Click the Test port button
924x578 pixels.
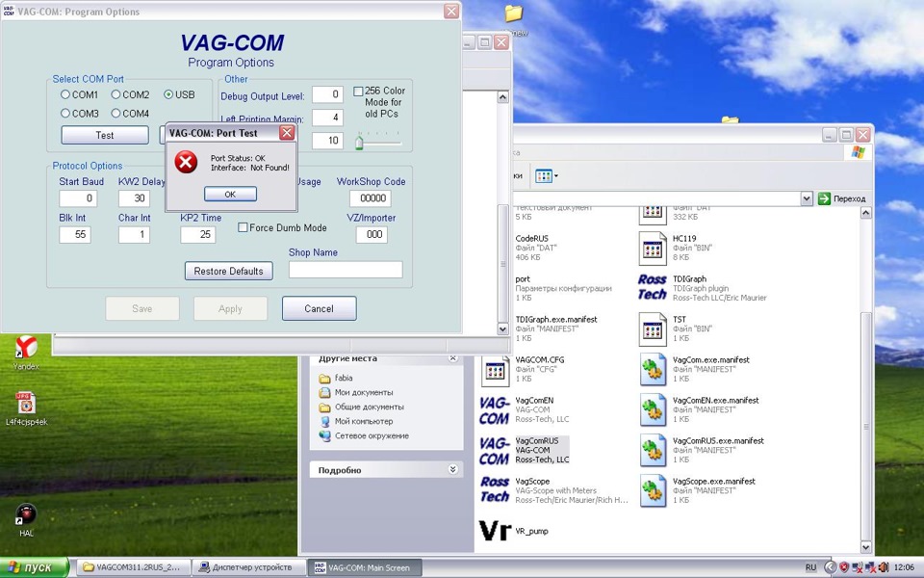(105, 135)
